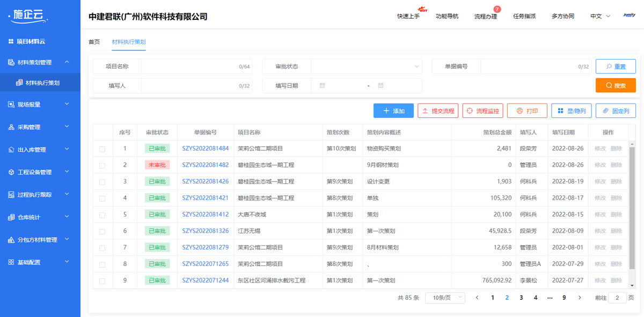Click the 材料执行策划 document icon
This screenshot has width=644, height=317.
[19, 83]
